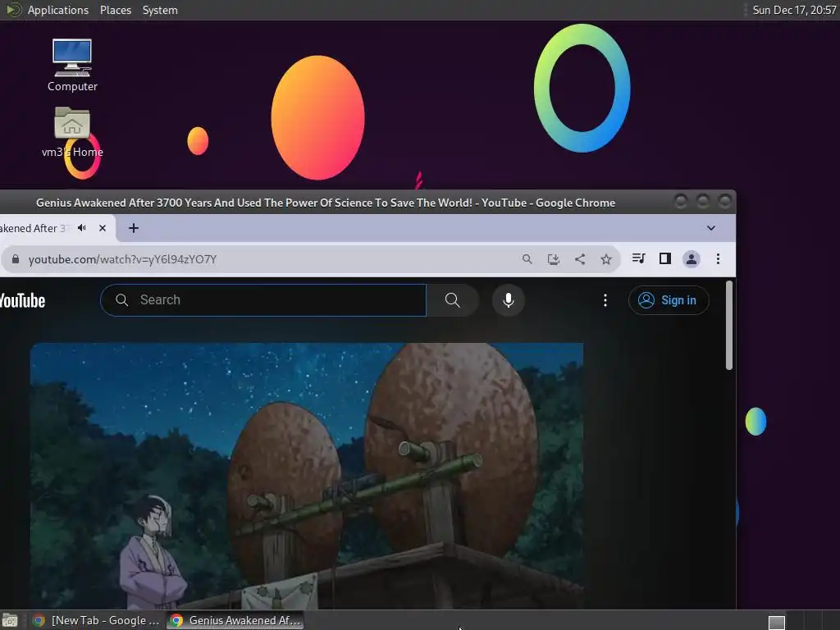Image resolution: width=840 pixels, height=630 pixels.
Task: Open a new tab with plus button
Action: point(134,228)
